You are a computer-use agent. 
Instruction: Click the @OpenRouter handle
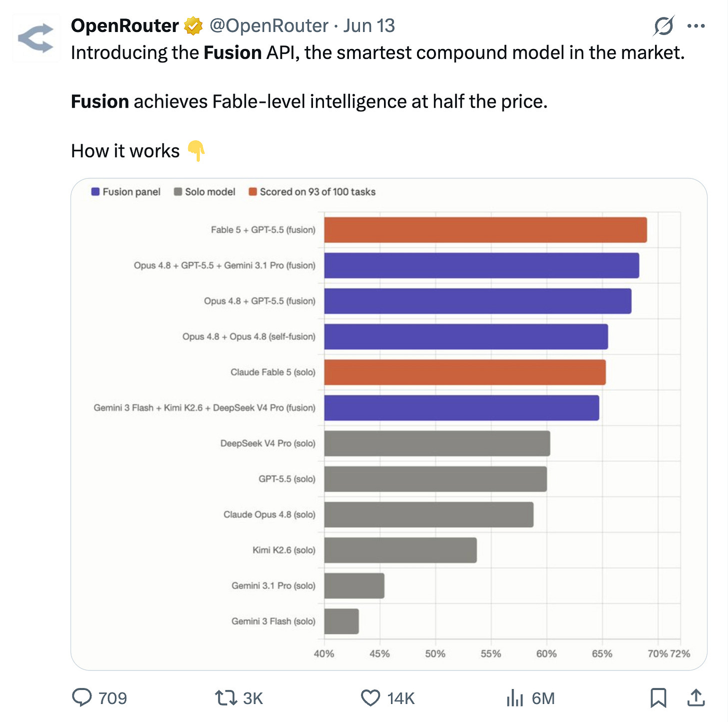[269, 25]
